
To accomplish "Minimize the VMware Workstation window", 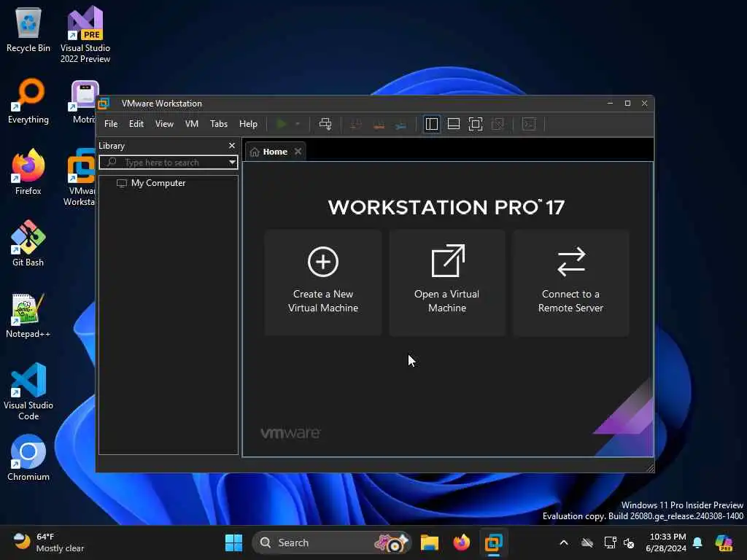I will (x=610, y=104).
